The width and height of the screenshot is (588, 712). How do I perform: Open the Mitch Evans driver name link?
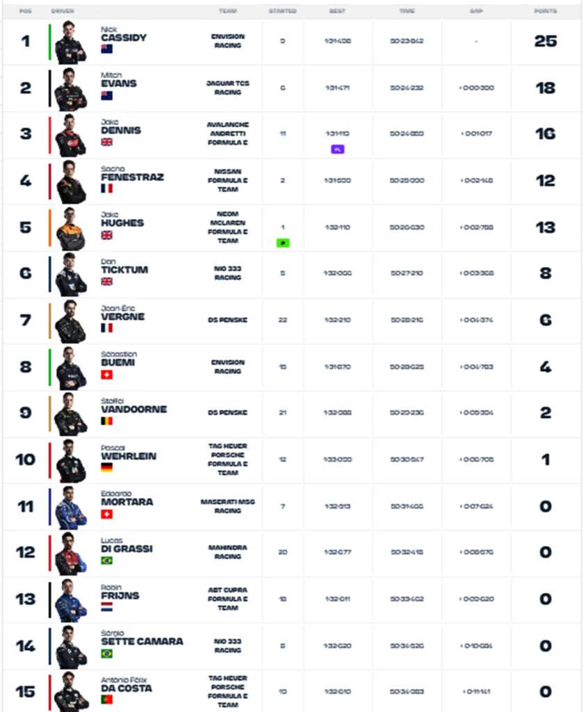[119, 79]
